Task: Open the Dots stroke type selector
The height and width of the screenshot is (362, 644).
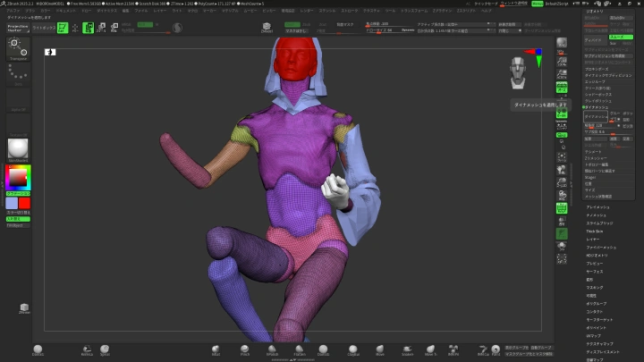Action: point(18,74)
